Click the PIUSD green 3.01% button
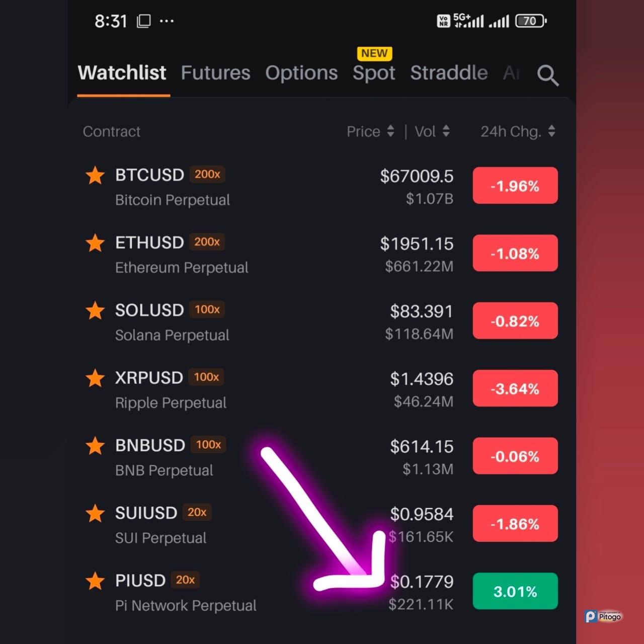Viewport: 644px width, 644px height. click(515, 591)
